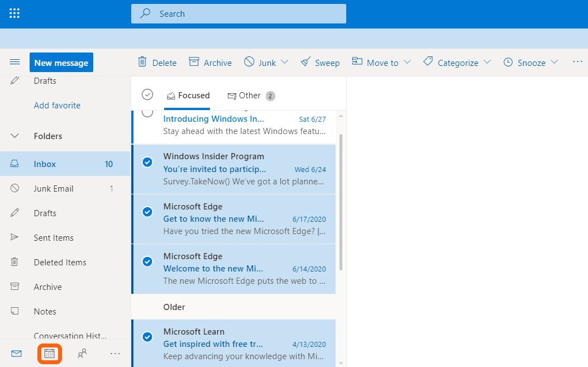The image size is (588, 367).
Task: Toggle the select all messages circle
Action: (x=147, y=94)
